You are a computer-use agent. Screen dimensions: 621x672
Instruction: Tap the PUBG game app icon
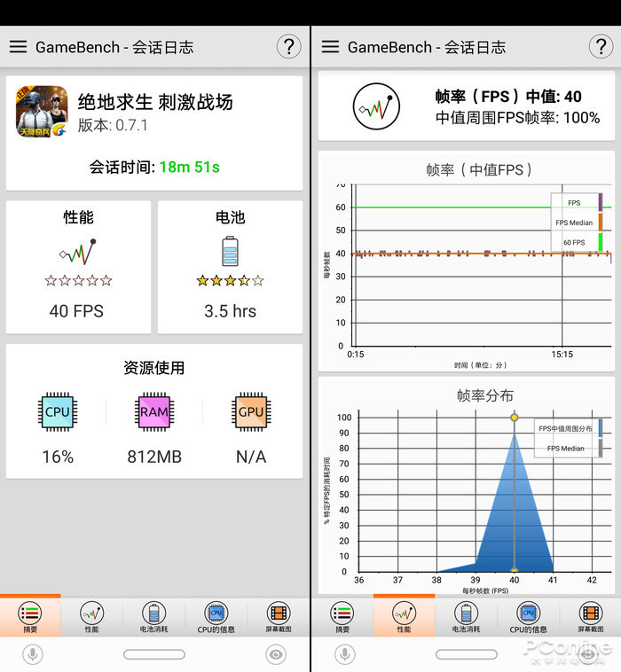[x=42, y=111]
